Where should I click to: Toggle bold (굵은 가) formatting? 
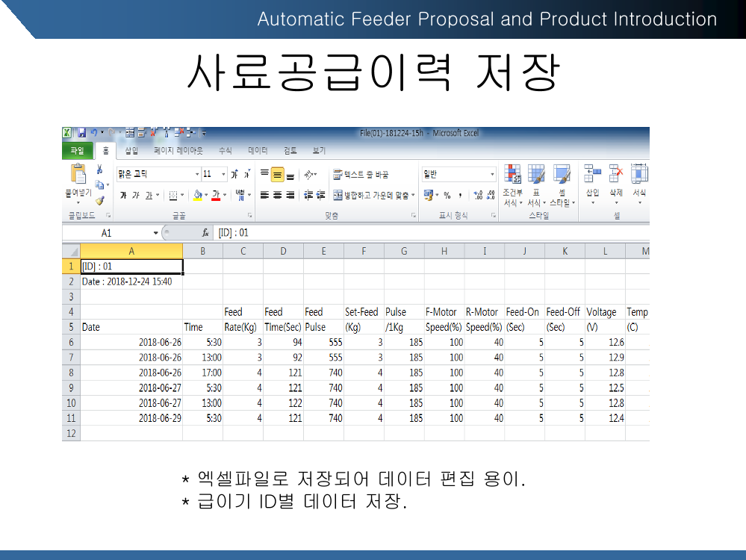tap(123, 195)
